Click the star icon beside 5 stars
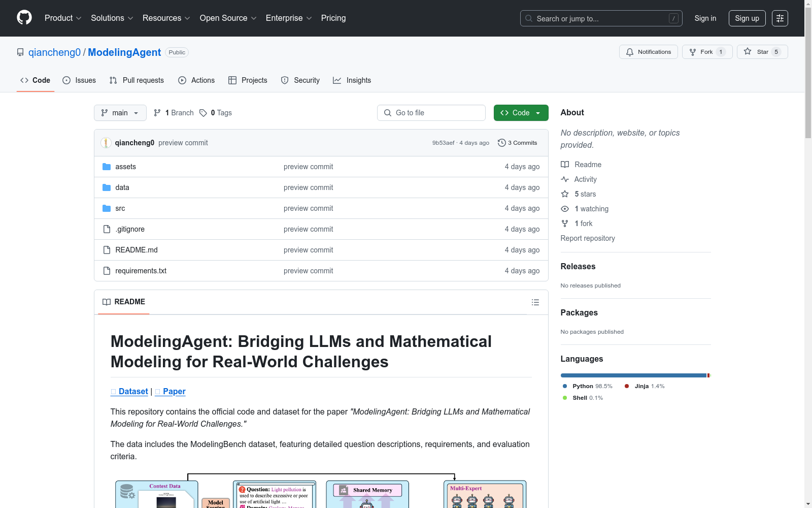This screenshot has width=812, height=508. (565, 194)
